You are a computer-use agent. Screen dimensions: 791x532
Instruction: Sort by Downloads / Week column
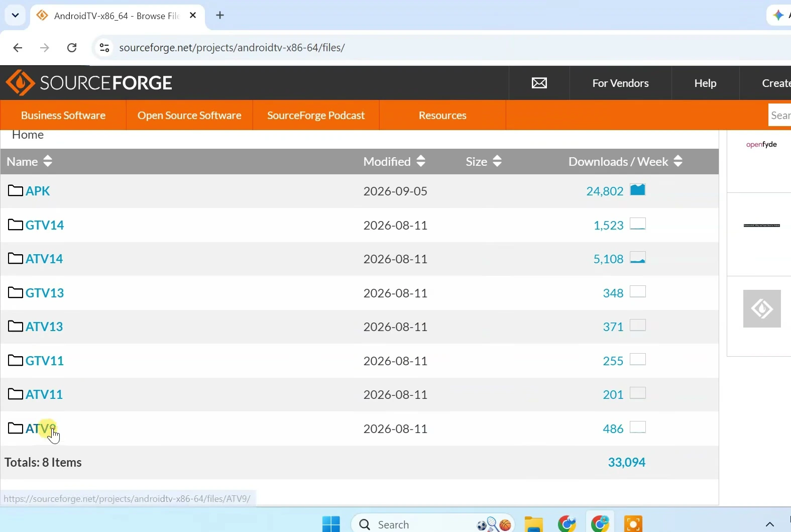pyautogui.click(x=626, y=161)
